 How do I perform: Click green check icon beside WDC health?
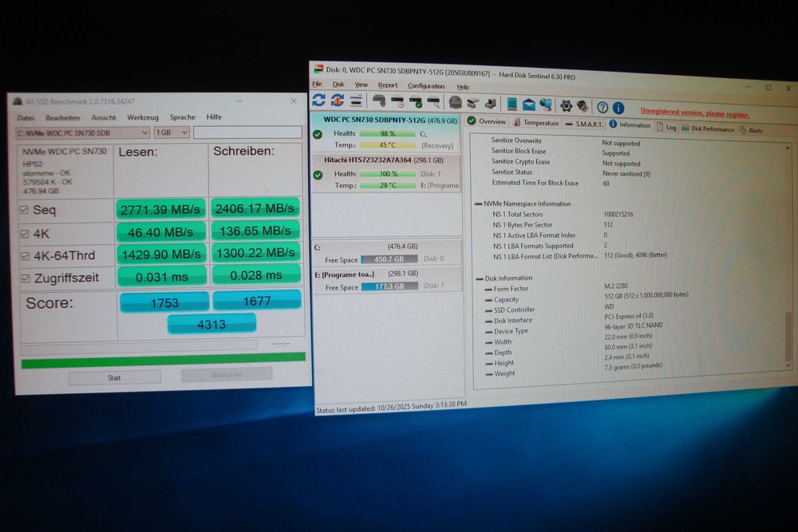click(x=318, y=134)
